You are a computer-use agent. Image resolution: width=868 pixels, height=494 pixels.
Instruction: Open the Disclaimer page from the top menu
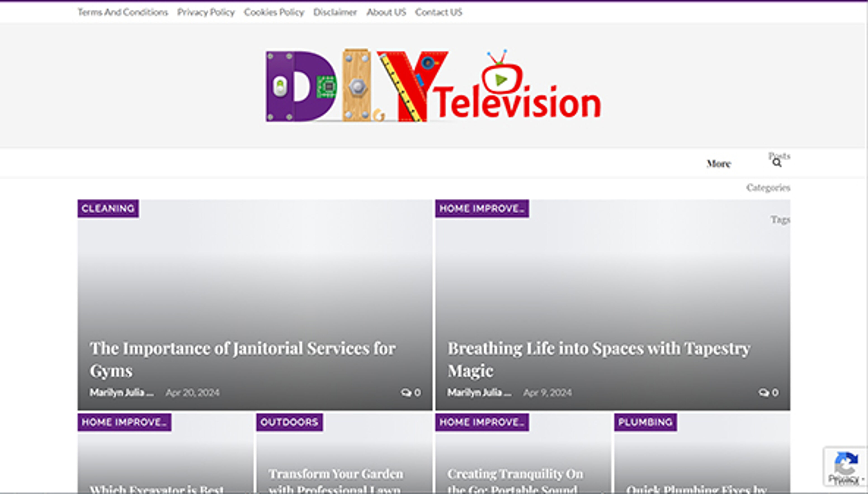pyautogui.click(x=335, y=13)
